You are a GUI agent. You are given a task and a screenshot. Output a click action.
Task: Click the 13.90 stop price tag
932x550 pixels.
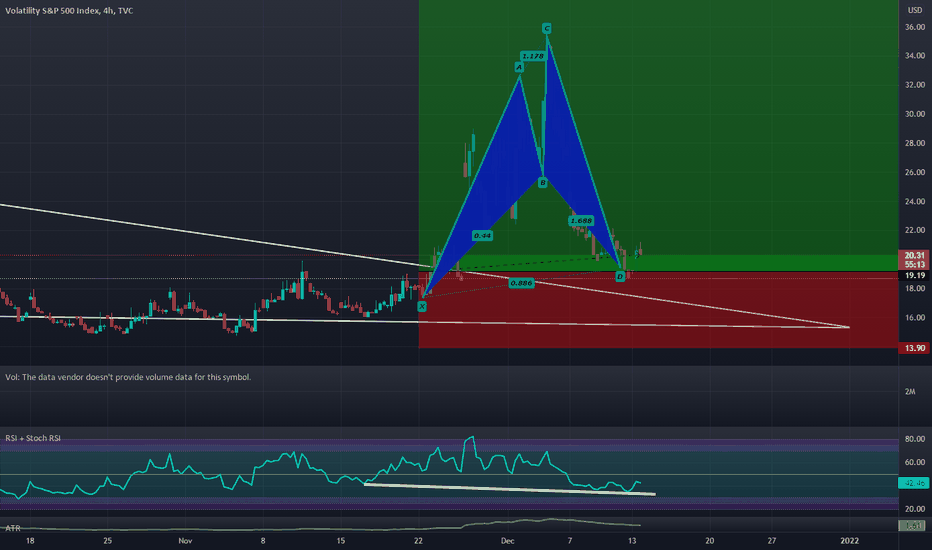tap(914, 348)
